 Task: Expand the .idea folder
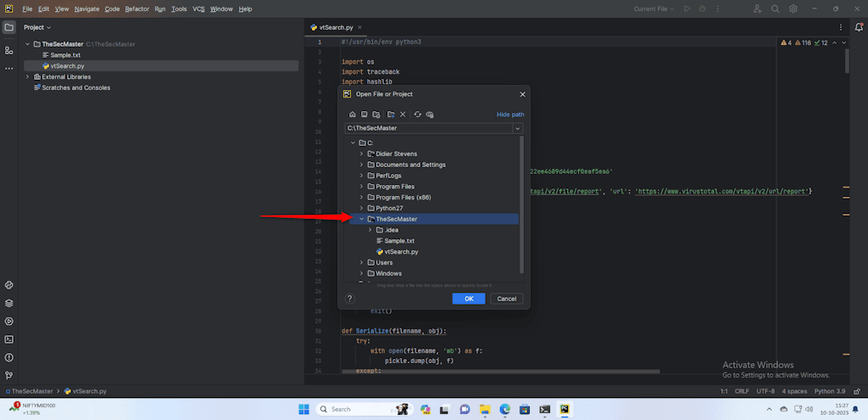point(370,230)
